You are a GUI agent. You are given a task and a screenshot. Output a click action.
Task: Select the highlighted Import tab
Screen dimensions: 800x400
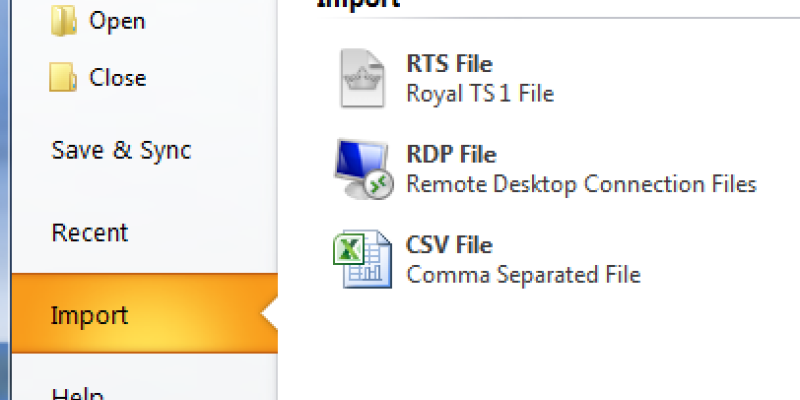(x=90, y=316)
